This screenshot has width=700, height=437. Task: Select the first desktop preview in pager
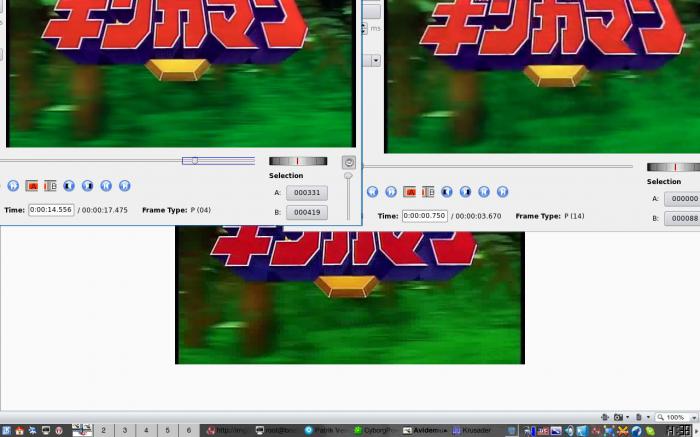[x=82, y=430]
